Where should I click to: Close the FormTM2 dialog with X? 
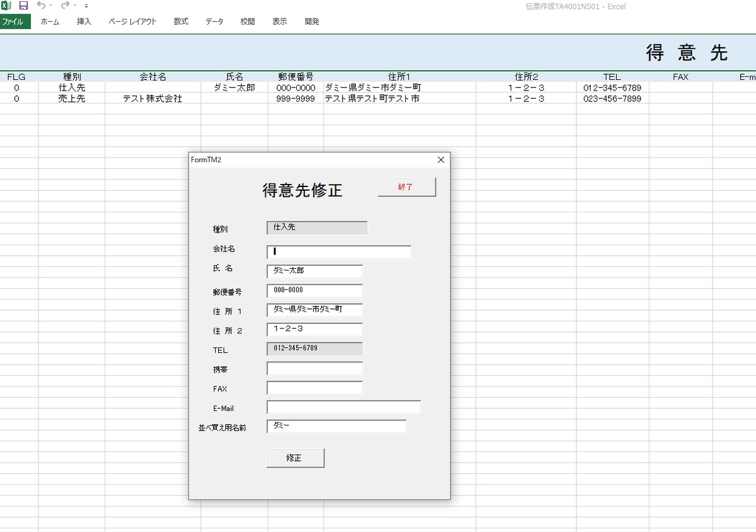[441, 160]
